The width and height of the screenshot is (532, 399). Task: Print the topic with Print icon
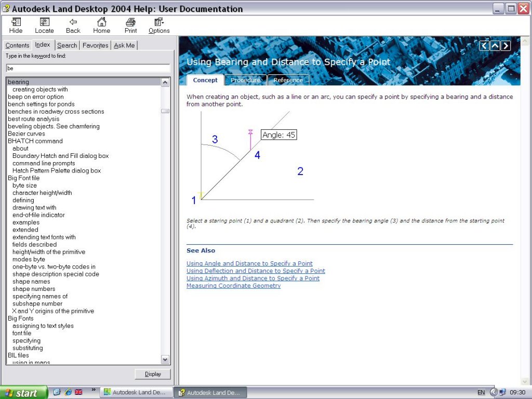pyautogui.click(x=131, y=22)
